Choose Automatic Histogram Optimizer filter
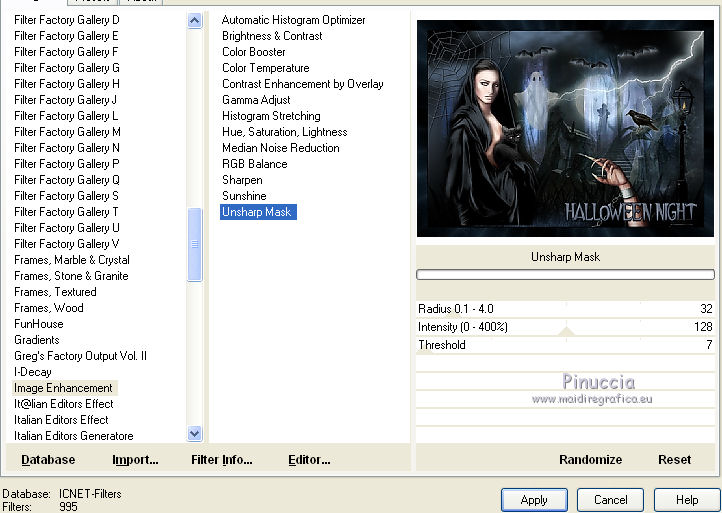Viewport: 722px width, 513px height. [x=293, y=20]
